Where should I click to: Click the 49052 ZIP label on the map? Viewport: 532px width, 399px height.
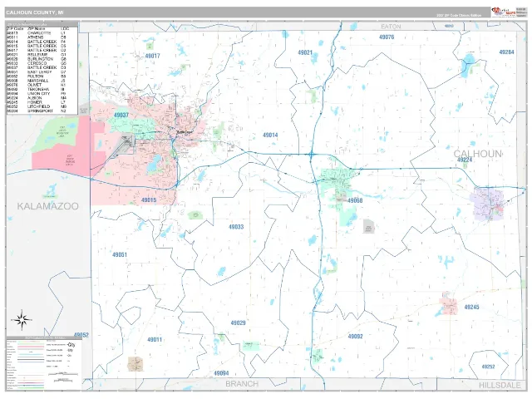click(81, 335)
